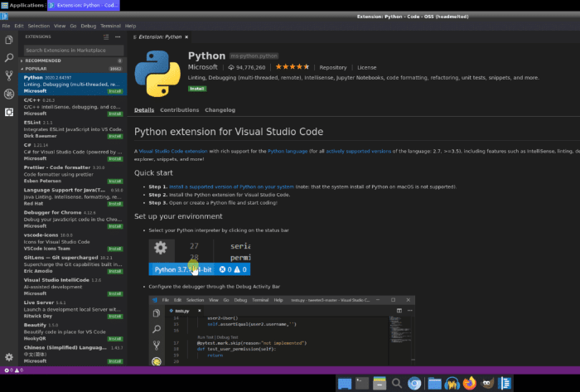Click the five-star rating of Python extension
This screenshot has width=580, height=392.
click(x=292, y=67)
